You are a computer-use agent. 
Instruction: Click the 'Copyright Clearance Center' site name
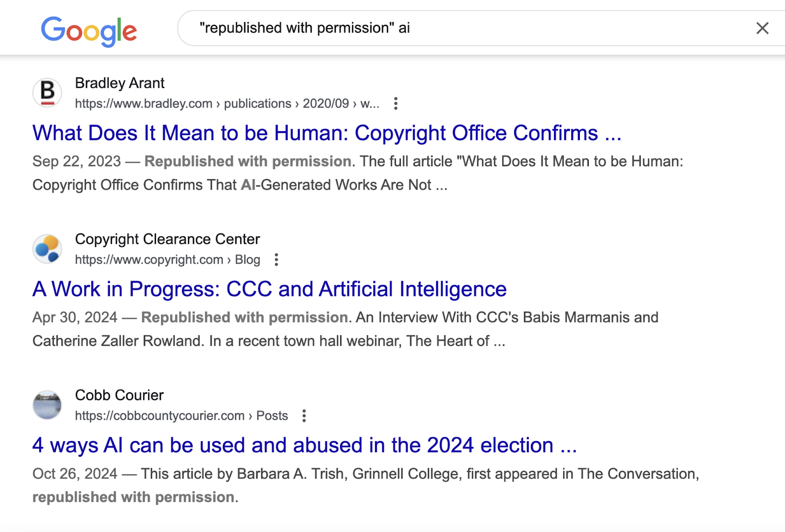click(x=167, y=239)
